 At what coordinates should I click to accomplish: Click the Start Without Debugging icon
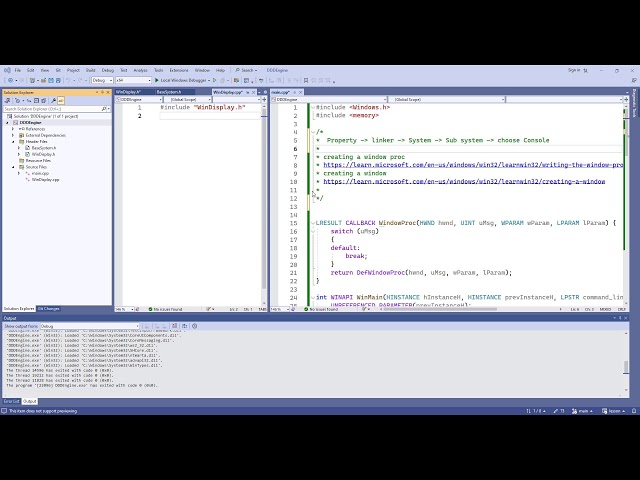point(215,80)
